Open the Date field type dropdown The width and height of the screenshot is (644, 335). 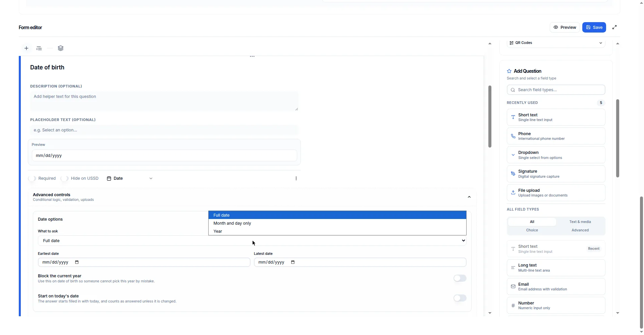pyautogui.click(x=130, y=178)
